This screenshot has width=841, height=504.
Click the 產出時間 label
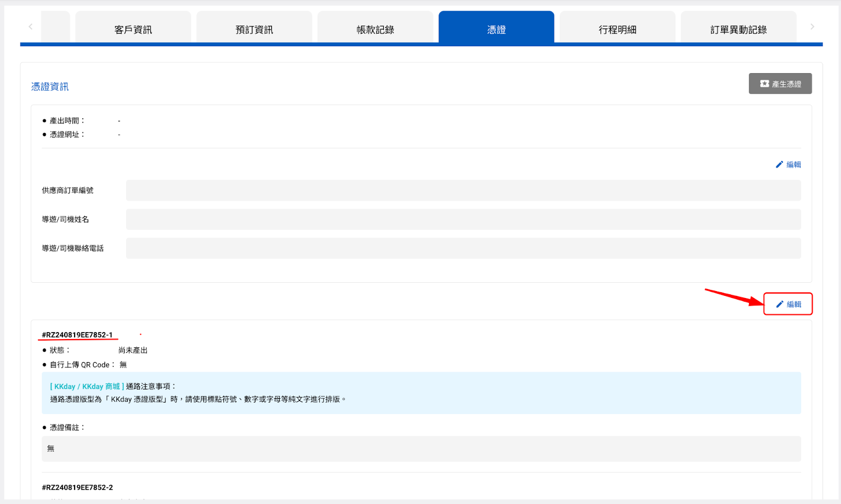tap(67, 121)
